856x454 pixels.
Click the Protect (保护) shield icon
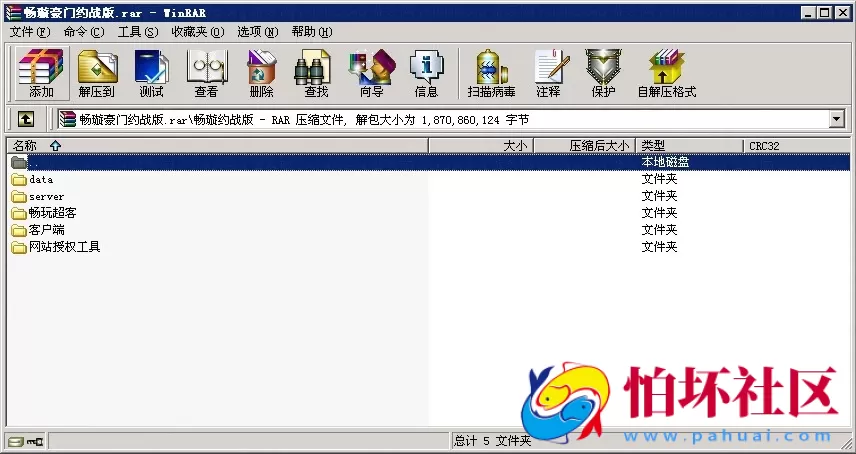tap(603, 72)
